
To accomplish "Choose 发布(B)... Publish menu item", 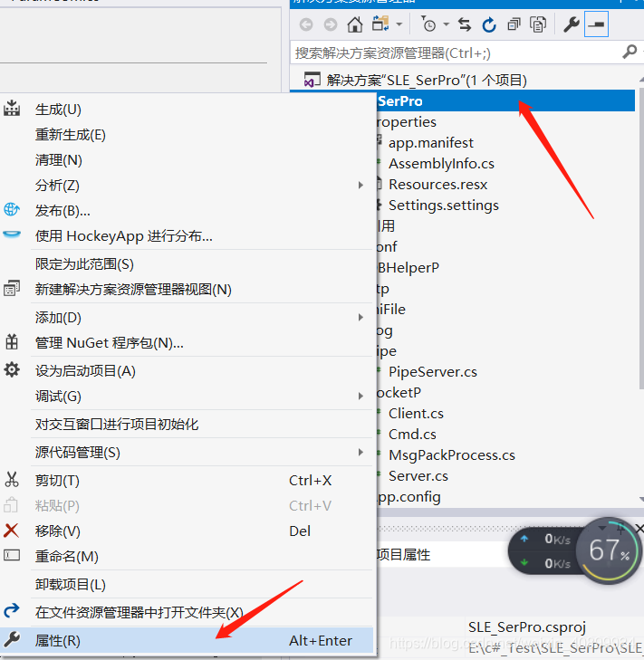I will click(x=187, y=210).
